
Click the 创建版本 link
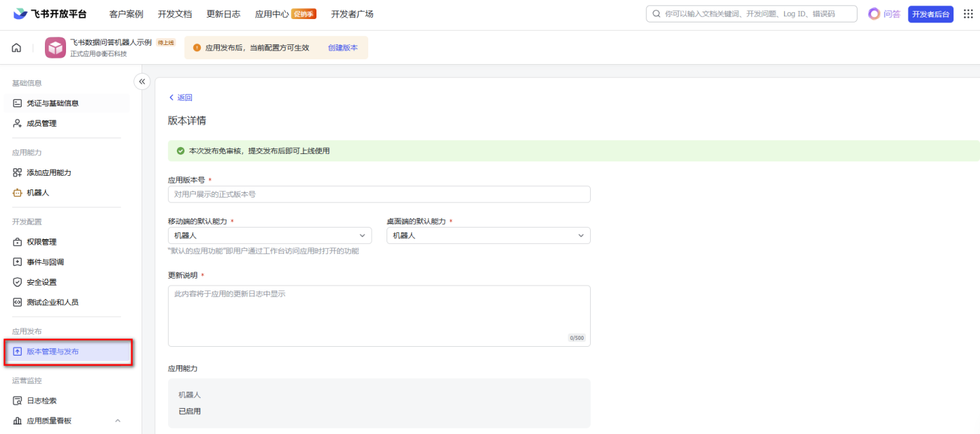click(x=342, y=48)
